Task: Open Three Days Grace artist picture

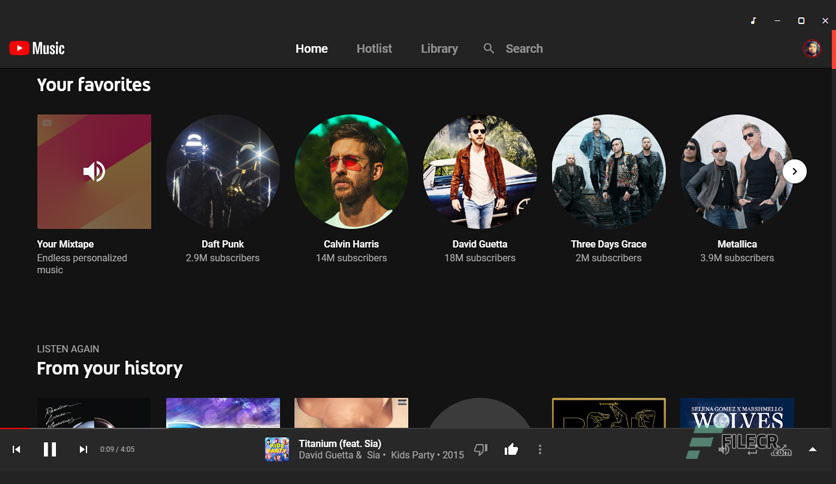Action: pos(608,172)
